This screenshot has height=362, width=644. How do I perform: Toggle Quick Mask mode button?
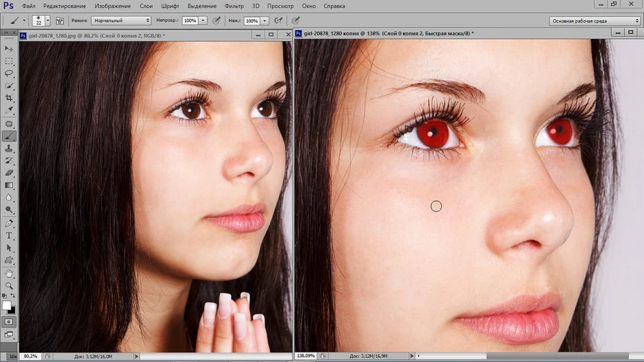(x=9, y=322)
